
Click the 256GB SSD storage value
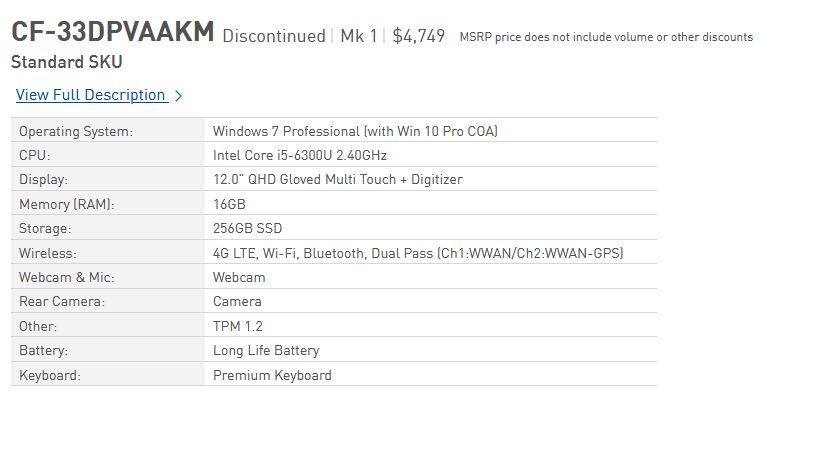tap(247, 228)
